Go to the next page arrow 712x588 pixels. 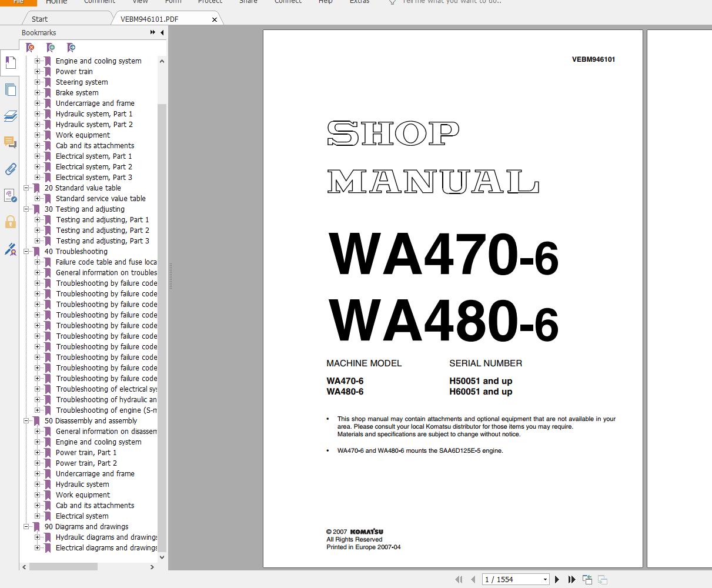(557, 579)
